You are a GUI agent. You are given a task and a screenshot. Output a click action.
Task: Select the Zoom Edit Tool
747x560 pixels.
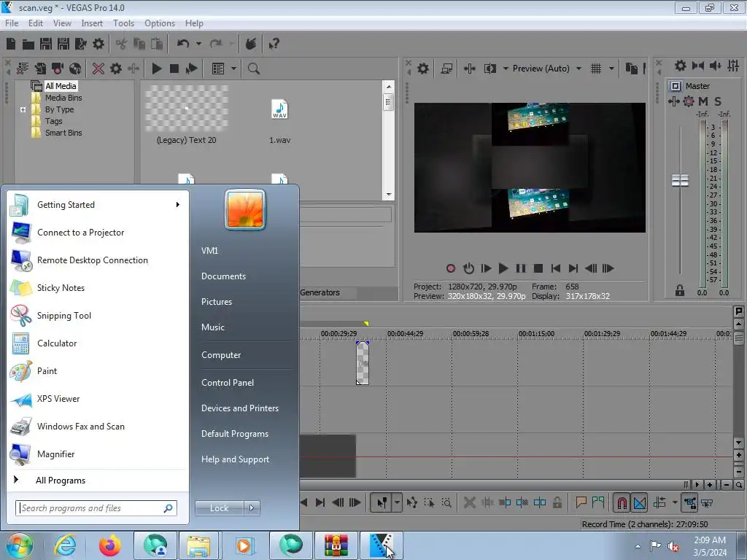(x=447, y=502)
